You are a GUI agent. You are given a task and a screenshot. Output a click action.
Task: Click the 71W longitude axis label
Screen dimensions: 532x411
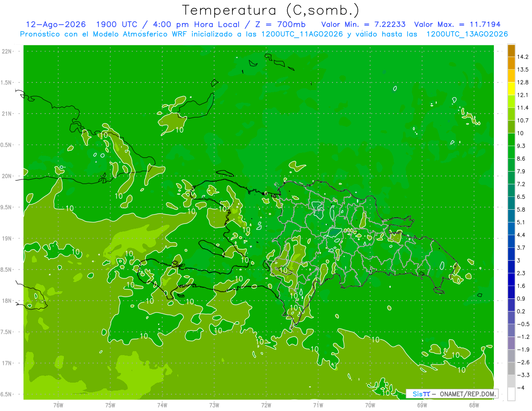pyautogui.click(x=318, y=405)
